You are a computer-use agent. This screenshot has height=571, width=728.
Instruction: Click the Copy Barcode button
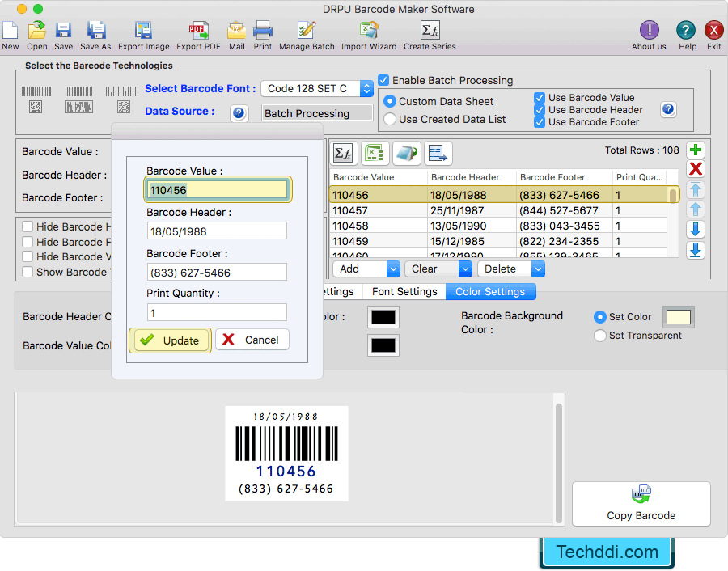pyautogui.click(x=641, y=504)
